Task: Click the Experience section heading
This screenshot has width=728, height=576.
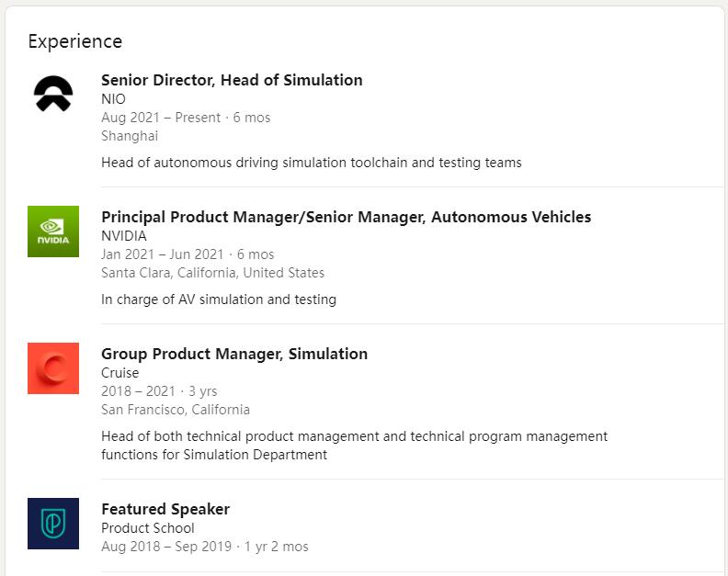Action: 74,41
